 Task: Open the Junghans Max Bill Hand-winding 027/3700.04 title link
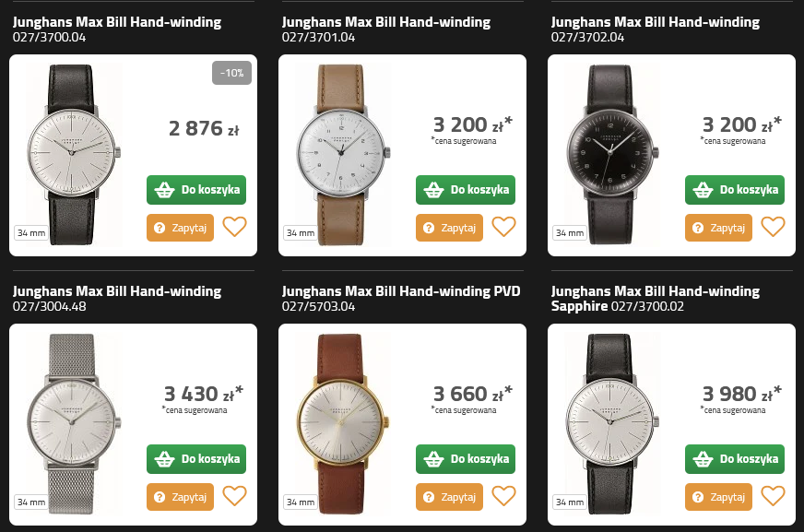[117, 30]
